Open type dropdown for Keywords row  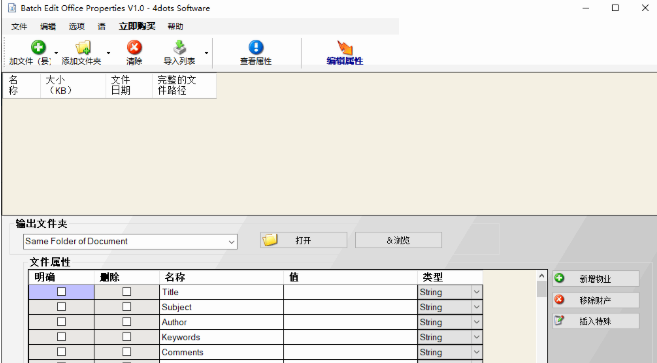coord(476,337)
